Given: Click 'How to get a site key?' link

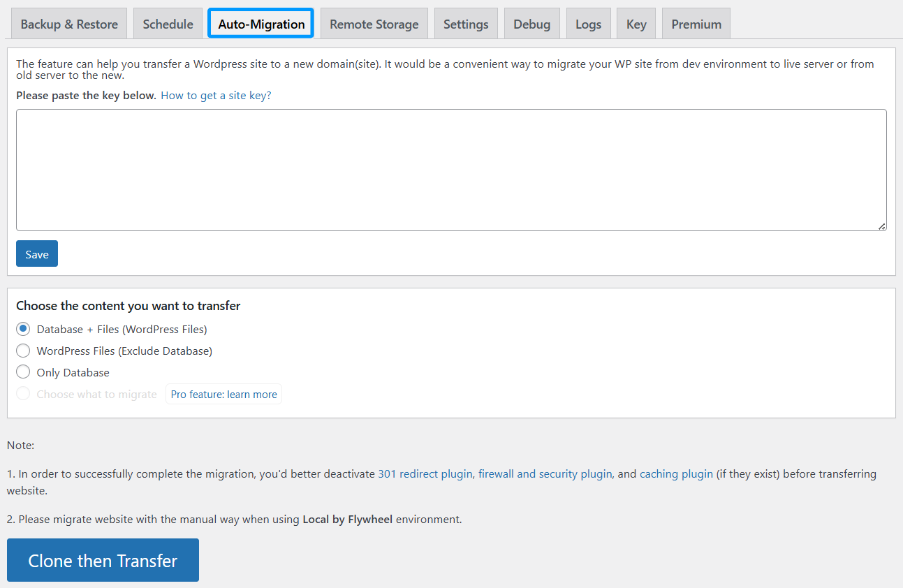Looking at the screenshot, I should pos(216,96).
